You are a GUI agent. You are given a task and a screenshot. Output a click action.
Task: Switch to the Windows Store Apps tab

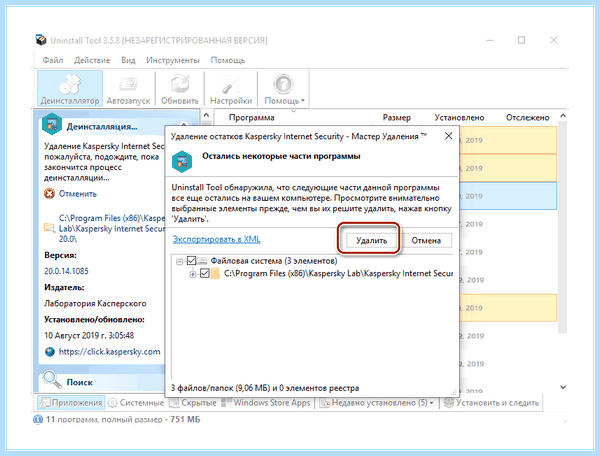click(x=267, y=403)
